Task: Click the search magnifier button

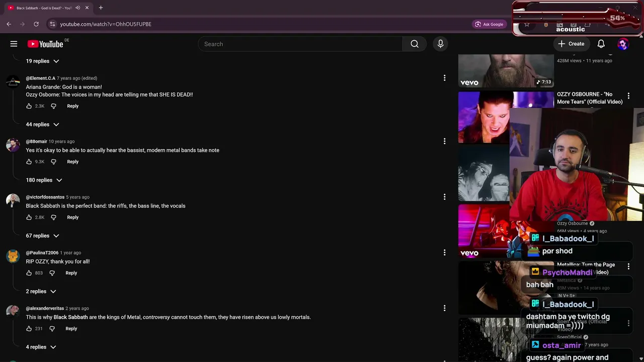Action: 414,44
